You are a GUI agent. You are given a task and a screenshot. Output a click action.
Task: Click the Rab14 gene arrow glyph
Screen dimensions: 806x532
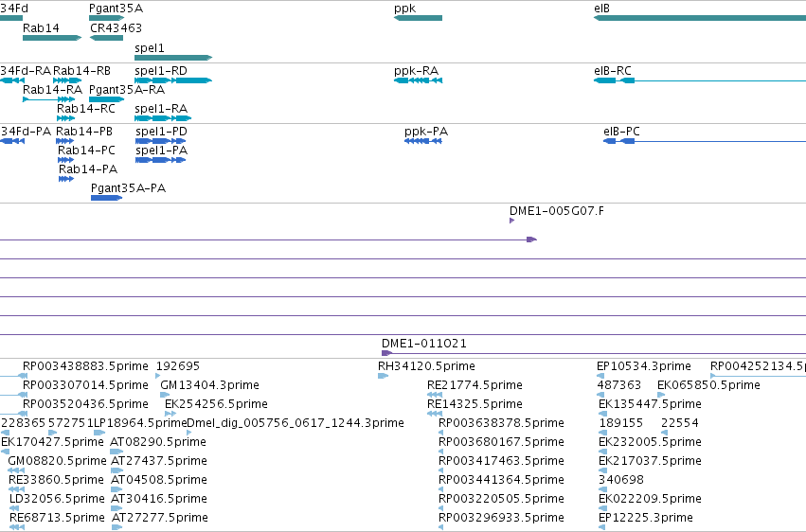pos(52,38)
